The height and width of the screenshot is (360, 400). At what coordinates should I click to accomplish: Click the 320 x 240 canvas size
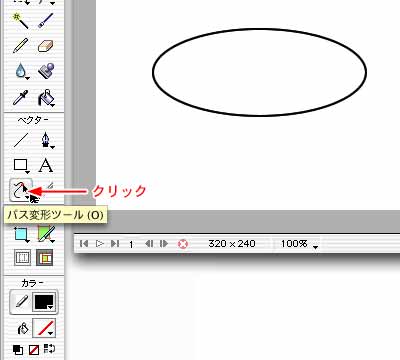click(x=232, y=244)
